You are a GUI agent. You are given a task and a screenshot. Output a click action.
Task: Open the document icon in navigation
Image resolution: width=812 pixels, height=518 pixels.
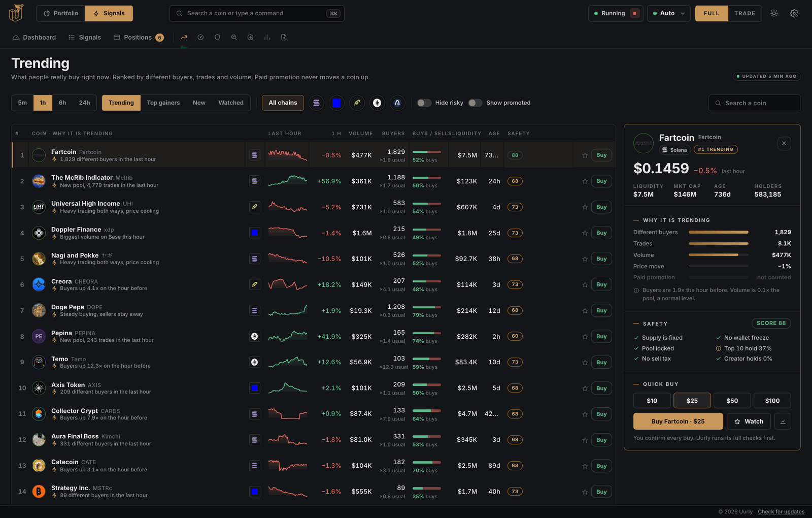click(284, 38)
